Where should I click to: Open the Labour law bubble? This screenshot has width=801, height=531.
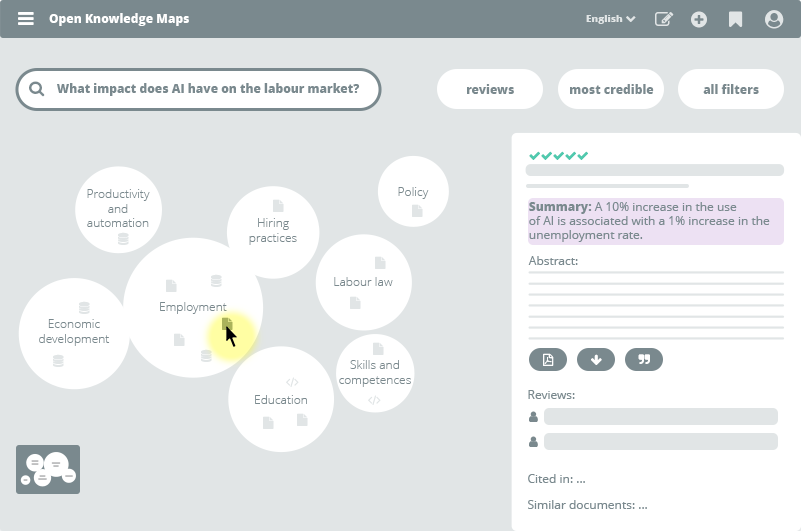point(363,282)
